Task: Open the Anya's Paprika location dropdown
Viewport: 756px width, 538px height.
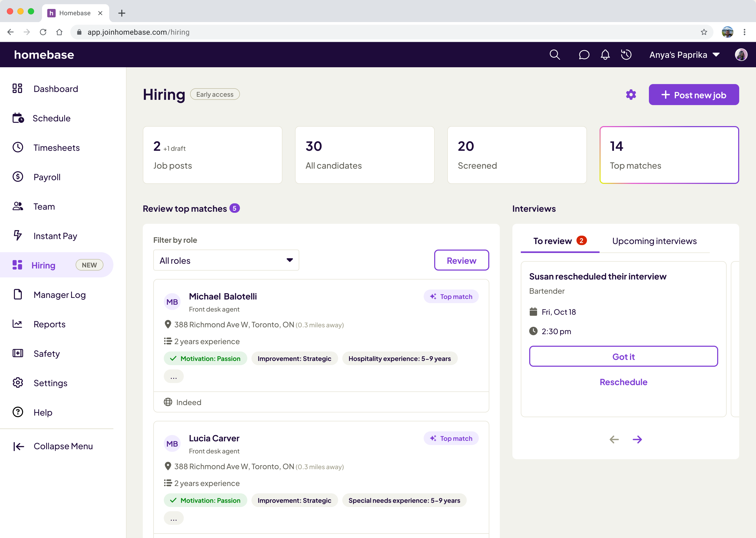Action: tap(684, 55)
